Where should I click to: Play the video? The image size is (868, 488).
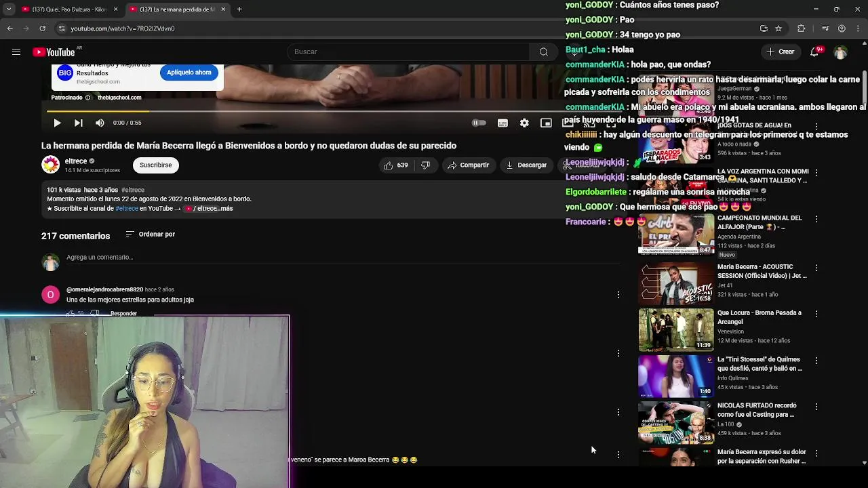tap(57, 123)
